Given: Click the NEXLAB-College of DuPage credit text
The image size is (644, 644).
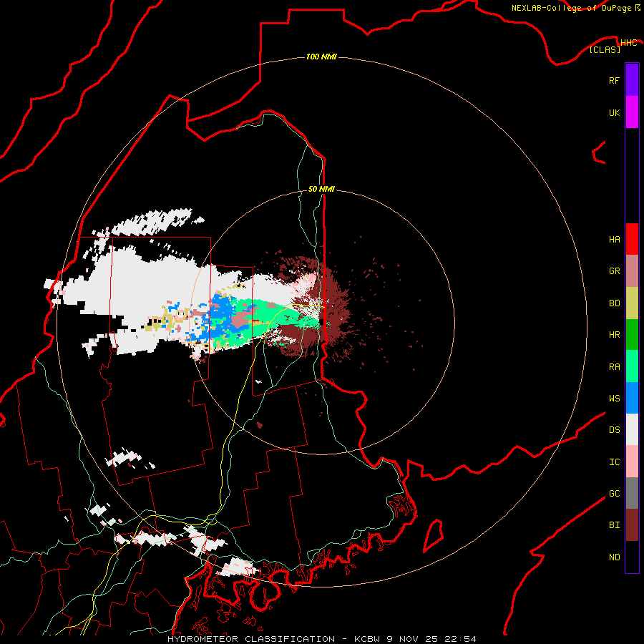Looking at the screenshot, I should [x=571, y=8].
